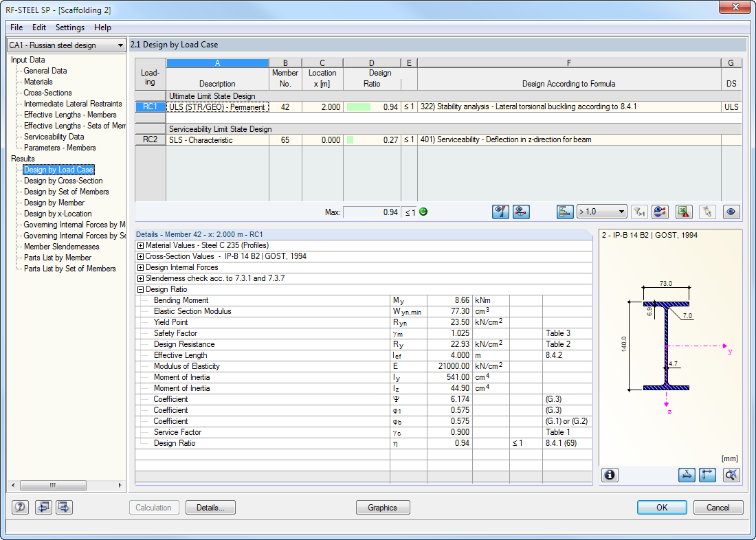Open the Edit menu
The width and height of the screenshot is (756, 540).
[39, 27]
